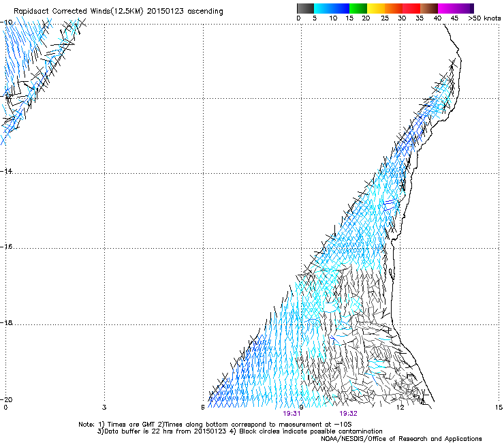
Task: Click the latitude label '-20'
Action: 6,399
